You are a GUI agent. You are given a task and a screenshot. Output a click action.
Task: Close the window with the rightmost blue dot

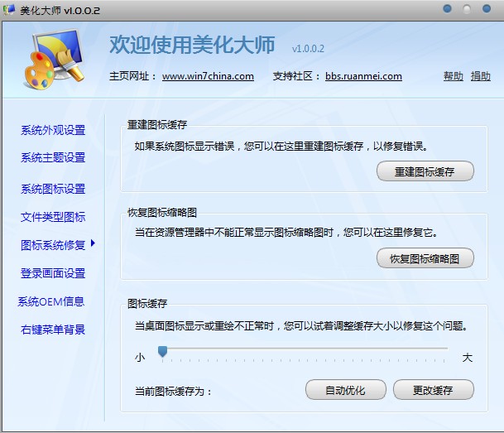click(x=487, y=8)
